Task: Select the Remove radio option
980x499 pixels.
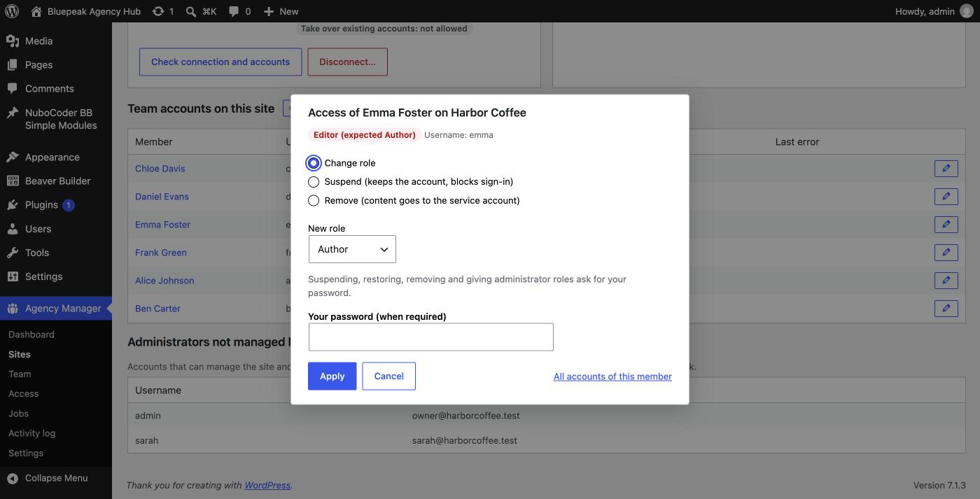Action: point(314,201)
